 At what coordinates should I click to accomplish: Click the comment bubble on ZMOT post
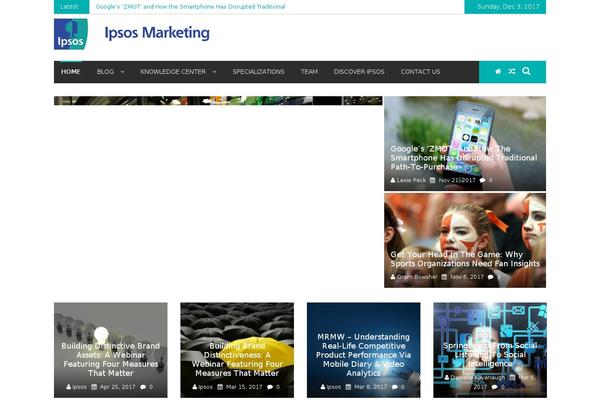pyautogui.click(x=482, y=180)
